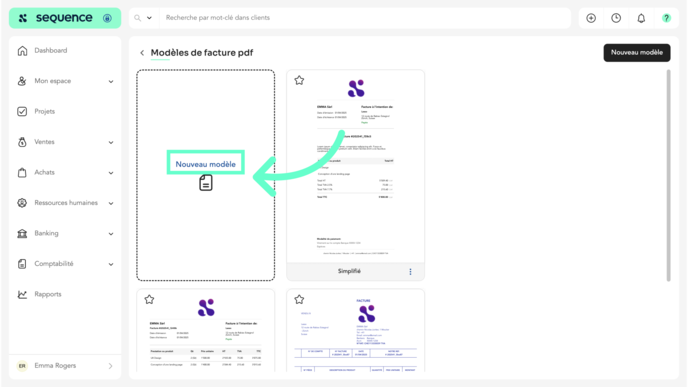Click the Mon espace person icon
The width and height of the screenshot is (688, 387).
pyautogui.click(x=22, y=81)
